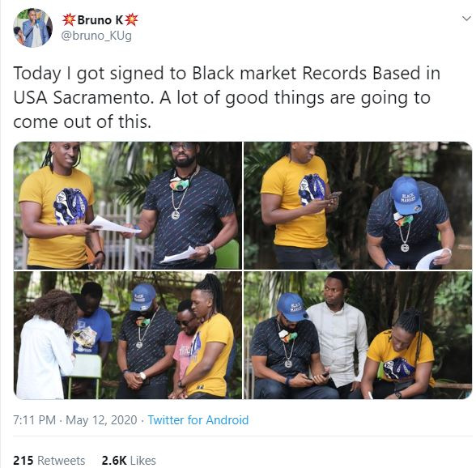
Task: Open the bottom-right photo of seated men
Action: tap(358, 335)
